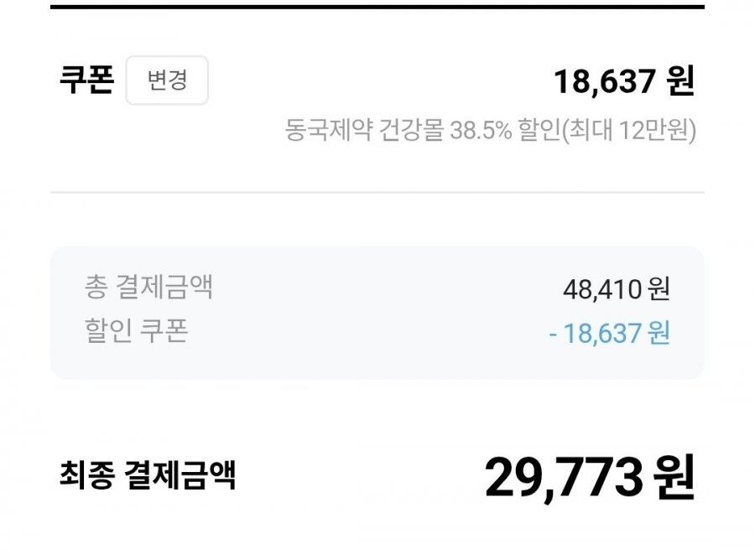Click the 결제금액 word in 최종 결제금액
This screenshot has height=560, width=755.
[x=179, y=475]
